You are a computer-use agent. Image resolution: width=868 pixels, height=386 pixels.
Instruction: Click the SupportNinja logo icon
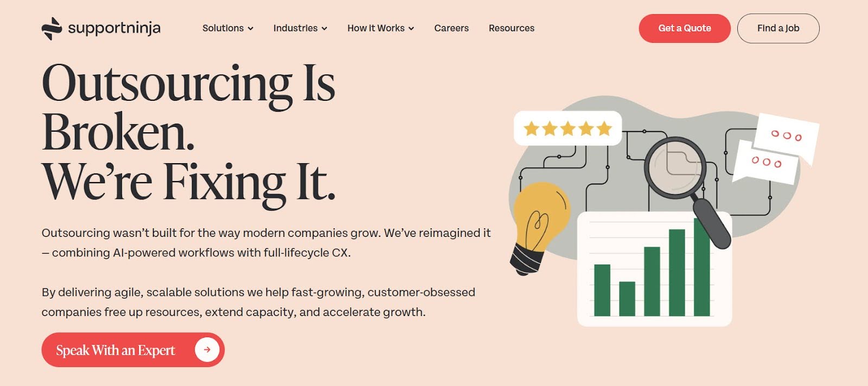tap(52, 29)
